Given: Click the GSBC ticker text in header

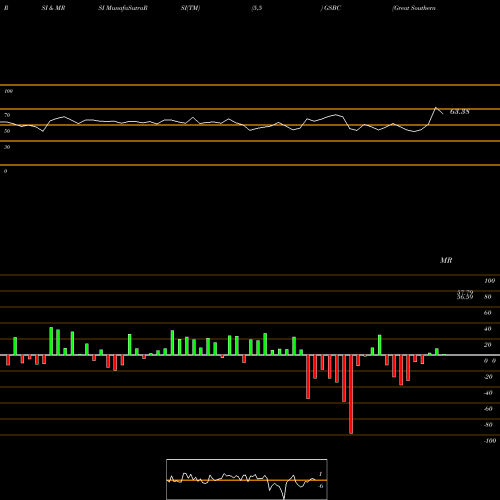Looking at the screenshot, I should [x=332, y=8].
